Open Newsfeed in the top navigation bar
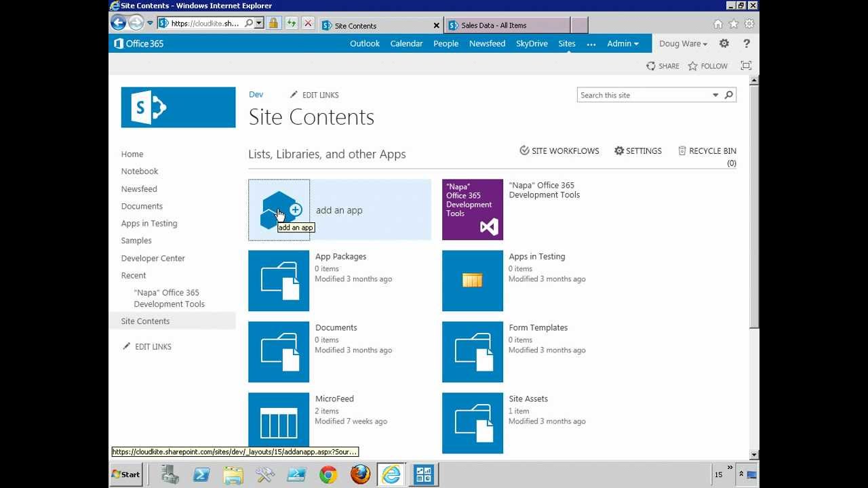The height and width of the screenshot is (488, 868). click(487, 43)
